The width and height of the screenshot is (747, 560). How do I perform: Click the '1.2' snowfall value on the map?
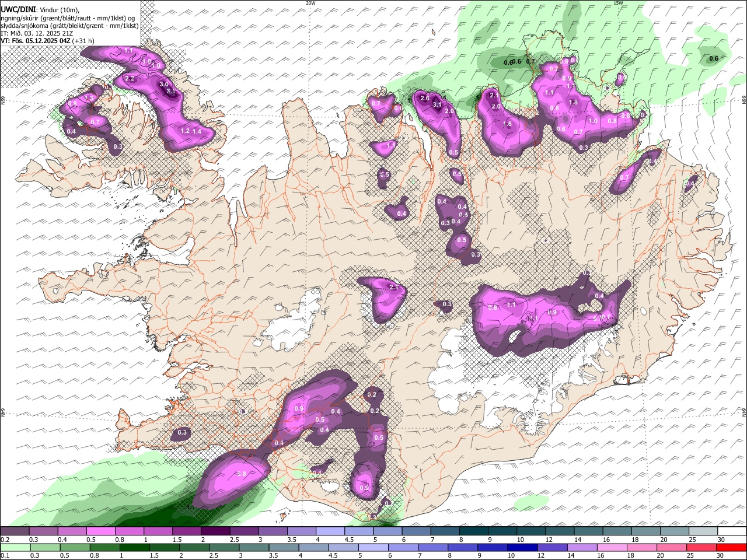pyautogui.click(x=185, y=131)
